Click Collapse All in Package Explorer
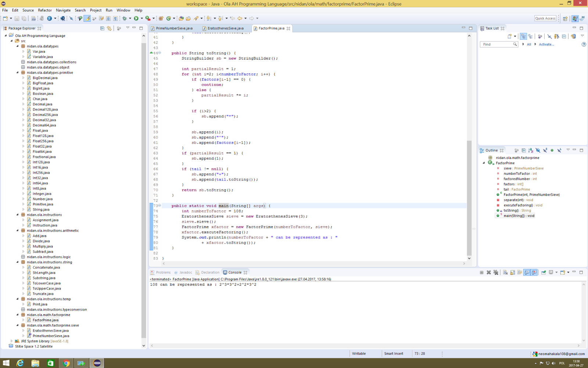Viewport: 588px width, 368px height. click(x=102, y=28)
